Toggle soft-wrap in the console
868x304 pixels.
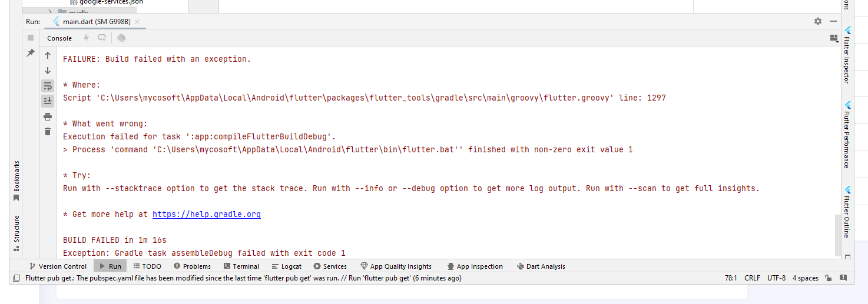[x=48, y=86]
